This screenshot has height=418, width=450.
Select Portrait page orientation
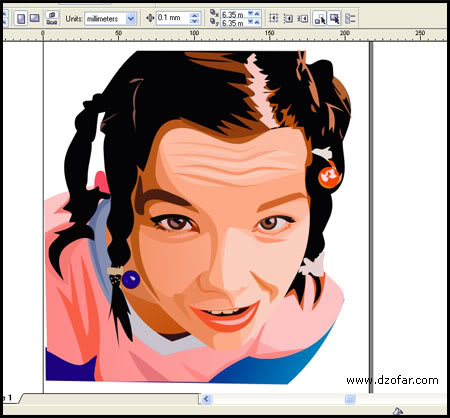[21, 18]
